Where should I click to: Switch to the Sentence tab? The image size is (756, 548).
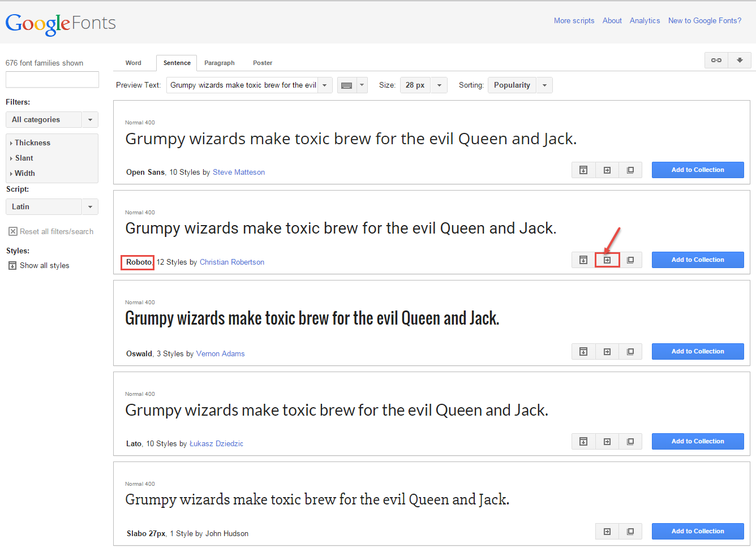pyautogui.click(x=177, y=63)
